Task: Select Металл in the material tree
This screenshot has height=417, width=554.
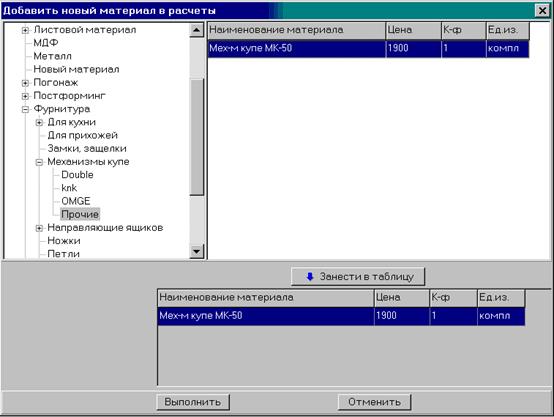Action: click(53, 56)
